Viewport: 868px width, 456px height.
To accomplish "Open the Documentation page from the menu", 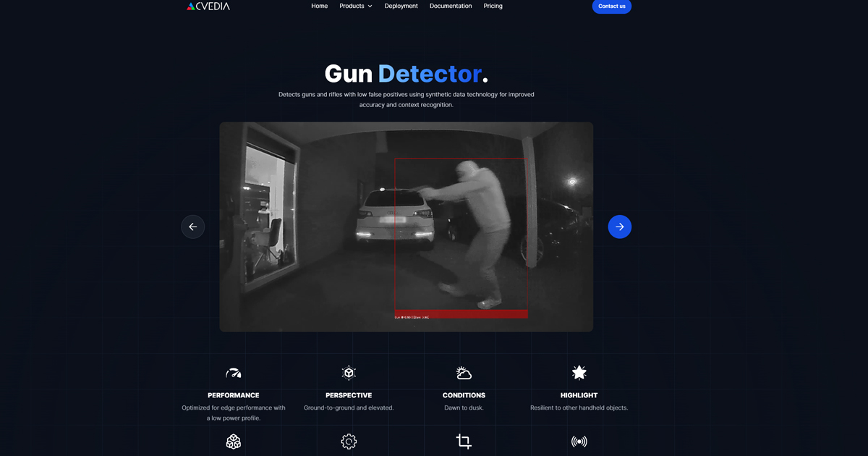I will pos(450,6).
